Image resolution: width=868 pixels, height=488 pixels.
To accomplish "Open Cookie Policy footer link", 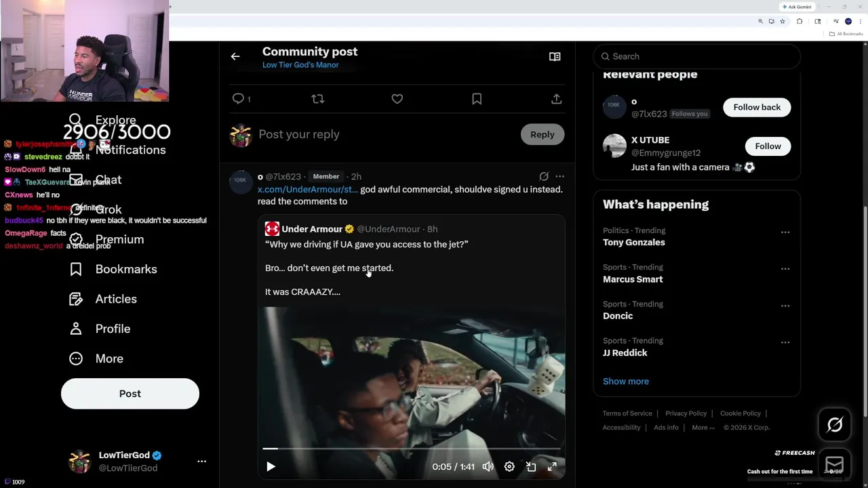I will (x=741, y=413).
